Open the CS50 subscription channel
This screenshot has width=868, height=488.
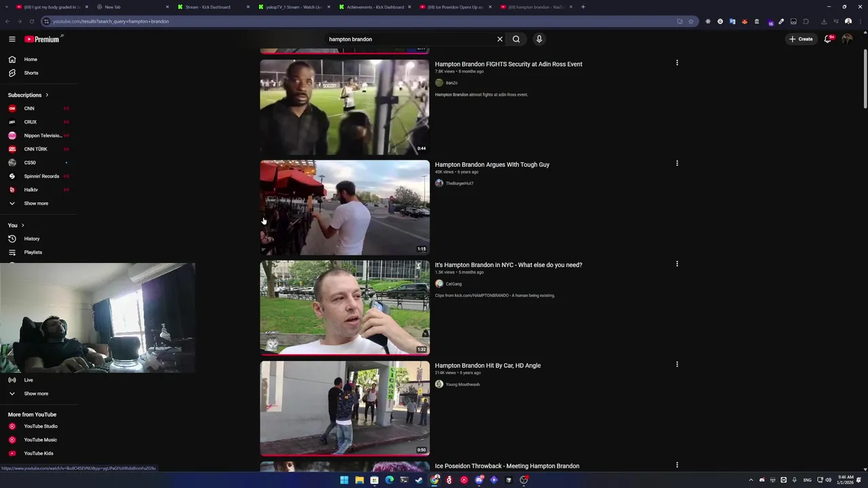(39, 163)
